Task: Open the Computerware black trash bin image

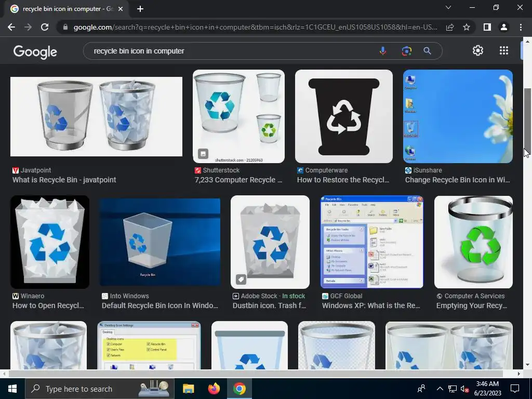Action: (344, 116)
